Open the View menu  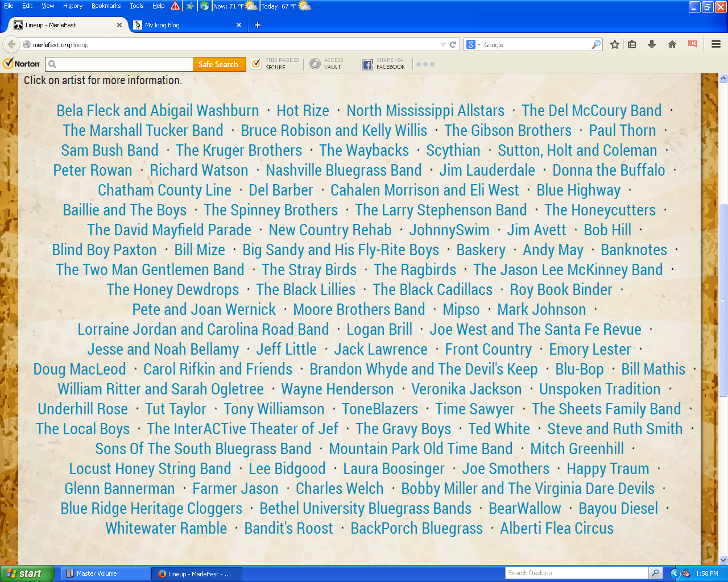pyautogui.click(x=48, y=6)
